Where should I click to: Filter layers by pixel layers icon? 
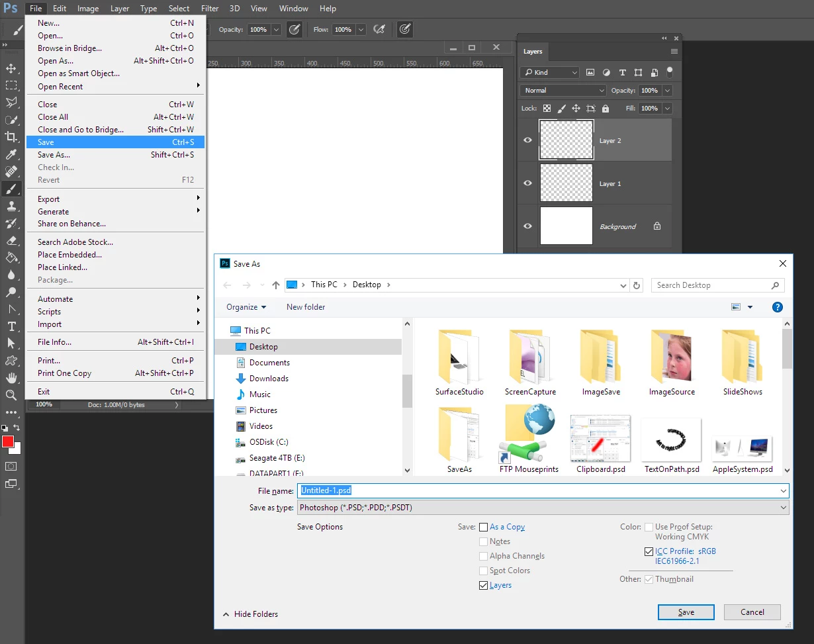tap(590, 72)
